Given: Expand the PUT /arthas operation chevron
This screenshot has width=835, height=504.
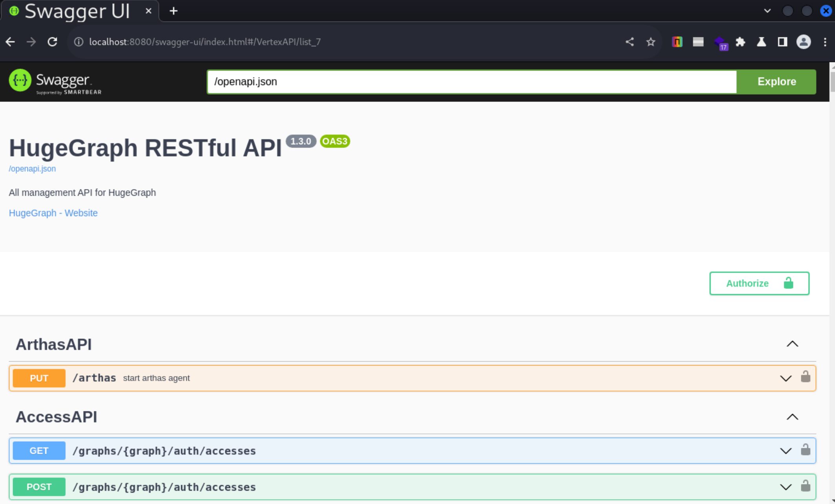Looking at the screenshot, I should pyautogui.click(x=786, y=378).
